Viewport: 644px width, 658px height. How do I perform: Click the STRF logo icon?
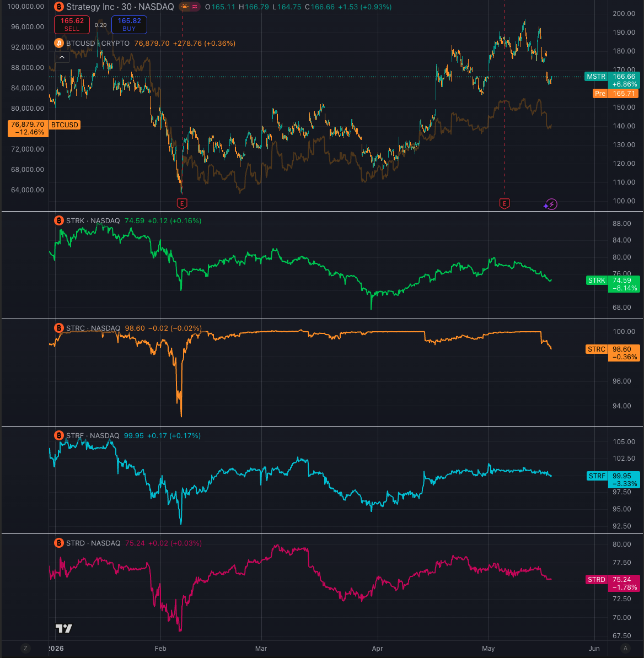(x=59, y=435)
